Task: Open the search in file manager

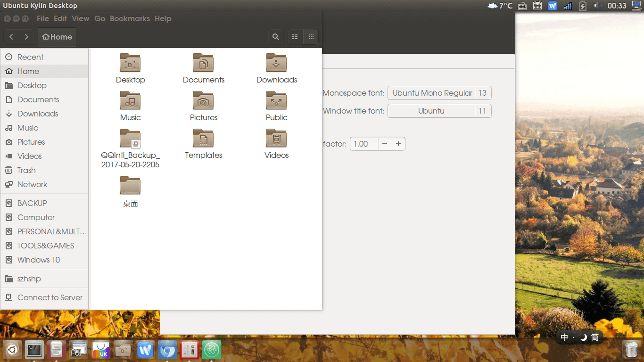Action: pos(276,37)
